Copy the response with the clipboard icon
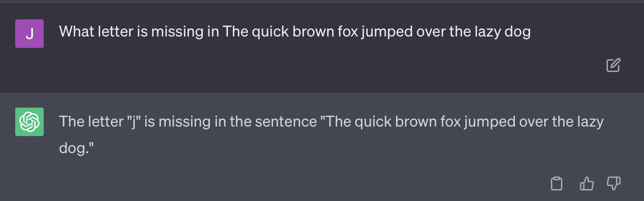 (556, 183)
